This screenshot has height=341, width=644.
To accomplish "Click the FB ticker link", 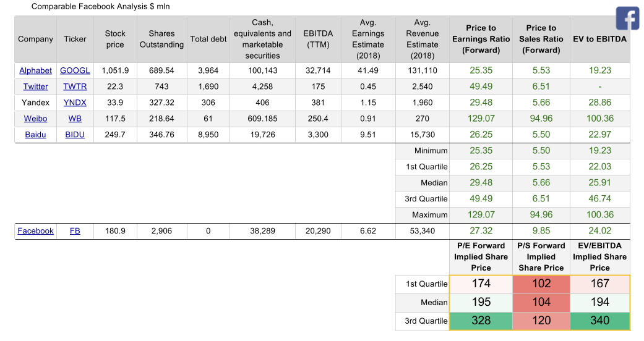I will (75, 231).
